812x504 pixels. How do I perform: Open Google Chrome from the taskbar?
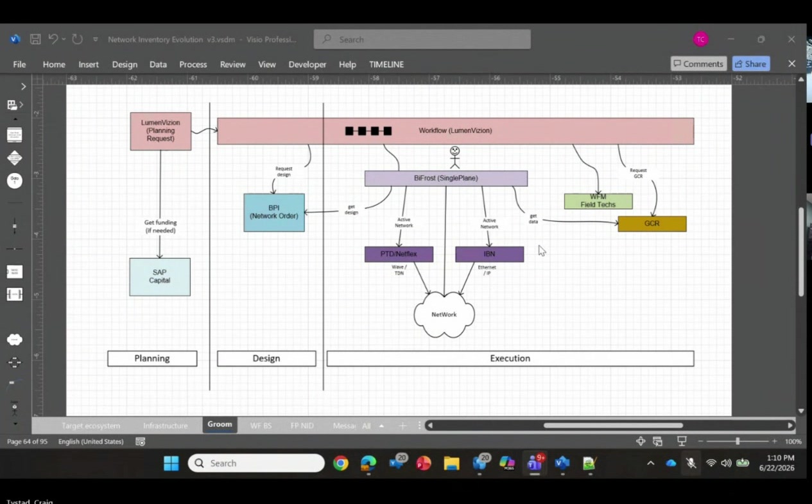(341, 464)
